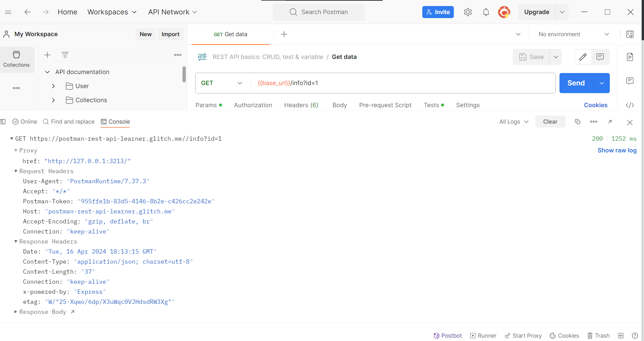Expand the Response Body section
Image resolution: width=644 pixels, height=341 pixels.
point(16,312)
